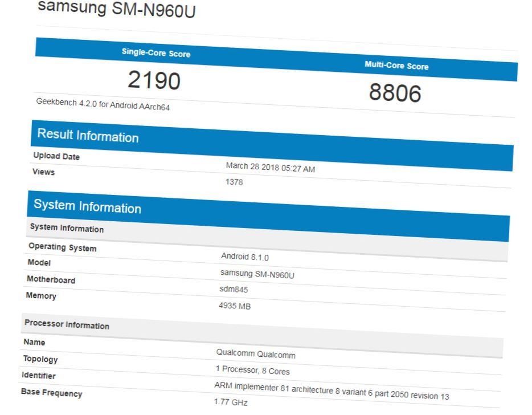Image resolution: width=532 pixels, height=415 pixels.
Task: Click the Upload Date row label
Action: point(56,156)
